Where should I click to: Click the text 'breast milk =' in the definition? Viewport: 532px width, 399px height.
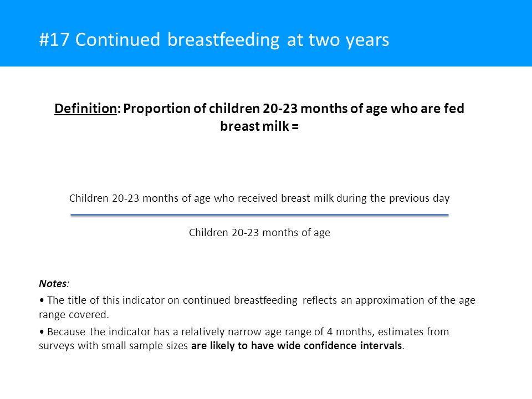click(x=259, y=126)
